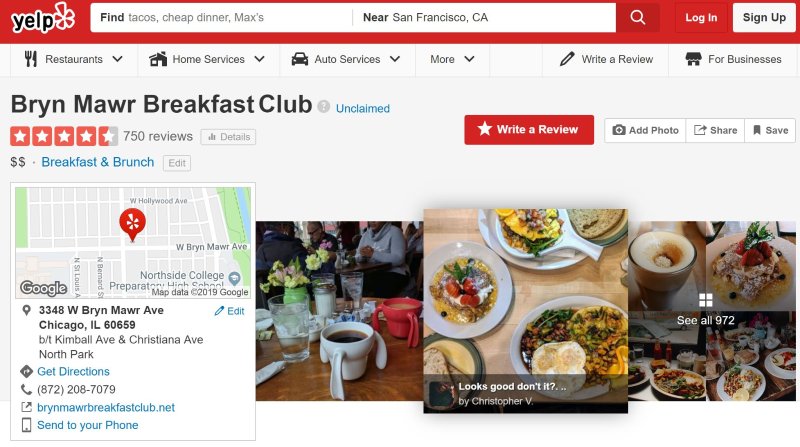The width and height of the screenshot is (800, 447).
Task: Open the rating Details chart button
Action: click(x=228, y=137)
